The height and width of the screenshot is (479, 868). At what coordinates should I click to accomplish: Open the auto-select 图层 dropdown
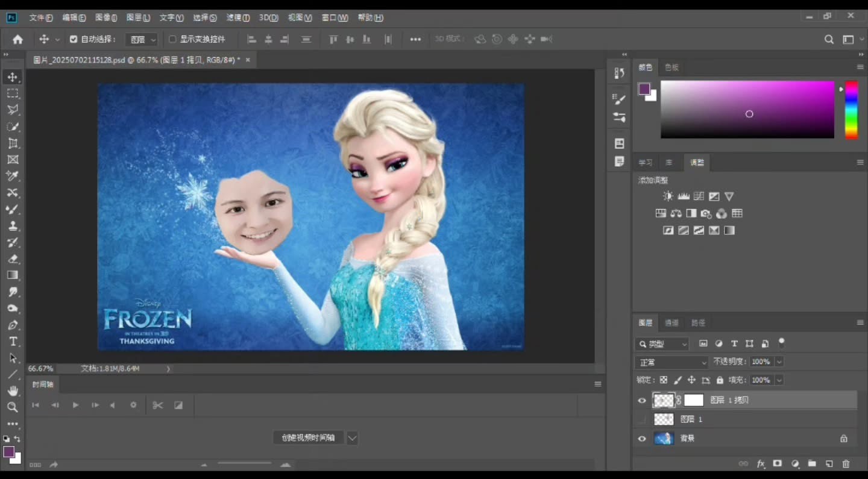142,39
